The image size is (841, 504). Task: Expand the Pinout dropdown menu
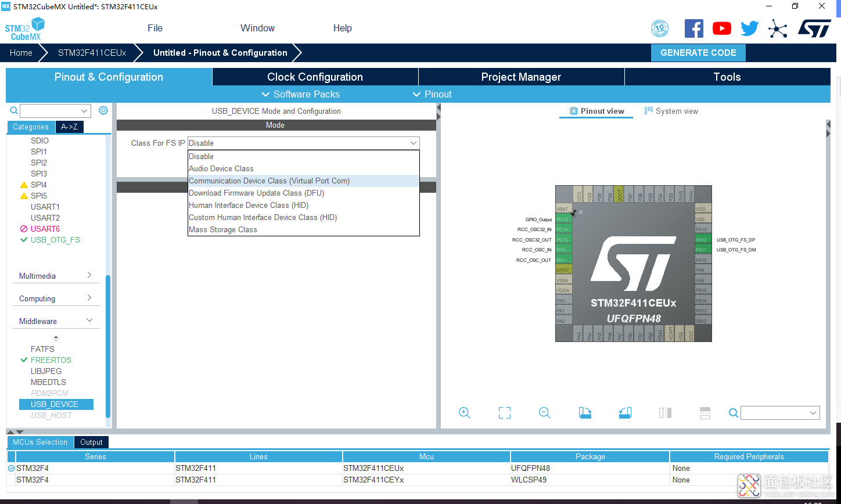(432, 94)
